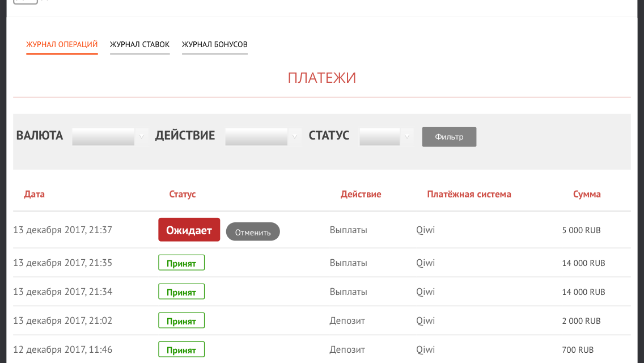Cancel the pending 5 000 RUB payout
This screenshot has height=363, width=644.
point(252,231)
